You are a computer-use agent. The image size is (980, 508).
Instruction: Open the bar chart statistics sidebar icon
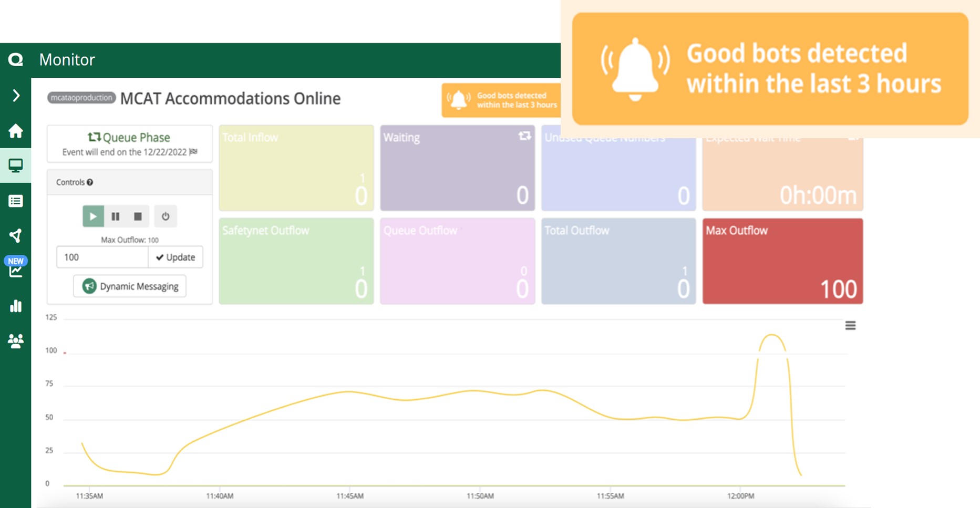coord(16,306)
